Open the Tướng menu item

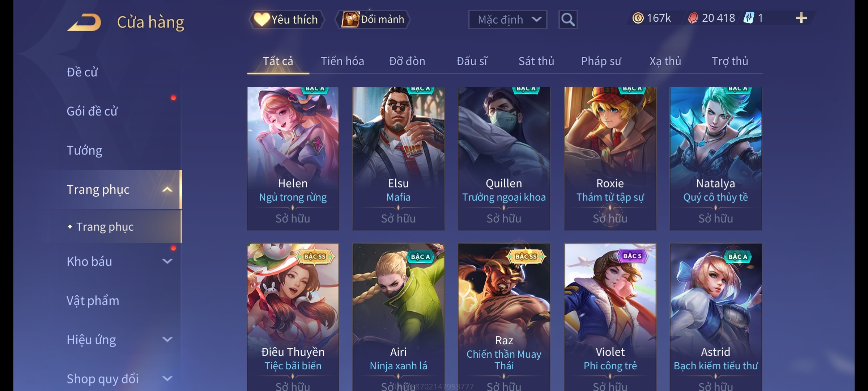(84, 150)
